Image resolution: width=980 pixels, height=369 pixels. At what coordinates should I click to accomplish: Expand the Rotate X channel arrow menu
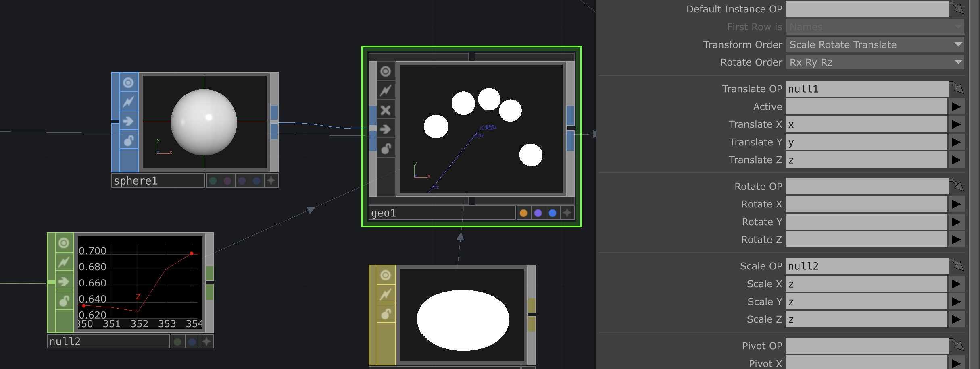click(x=956, y=204)
